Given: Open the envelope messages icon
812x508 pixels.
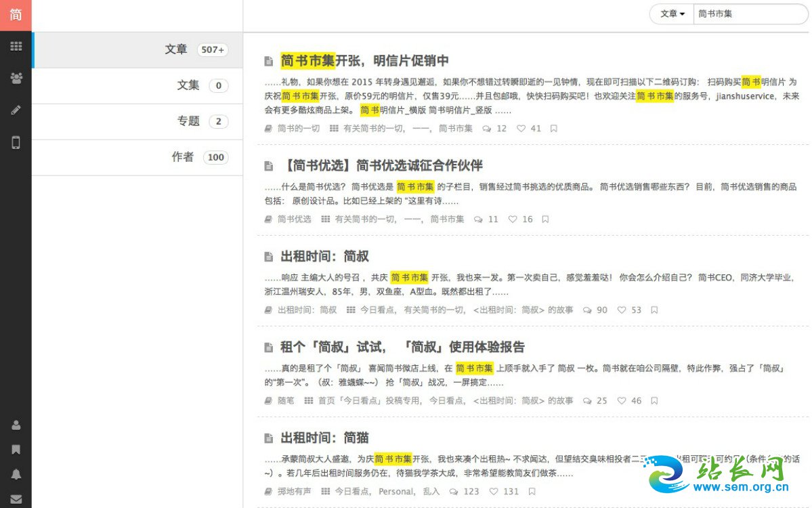Looking at the screenshot, I should 16,499.
